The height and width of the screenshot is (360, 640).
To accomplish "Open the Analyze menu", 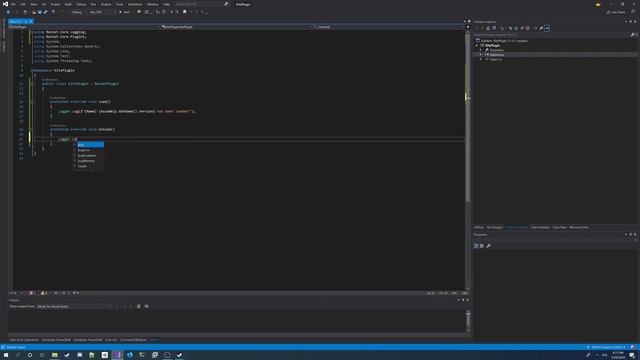I will pos(106,4).
